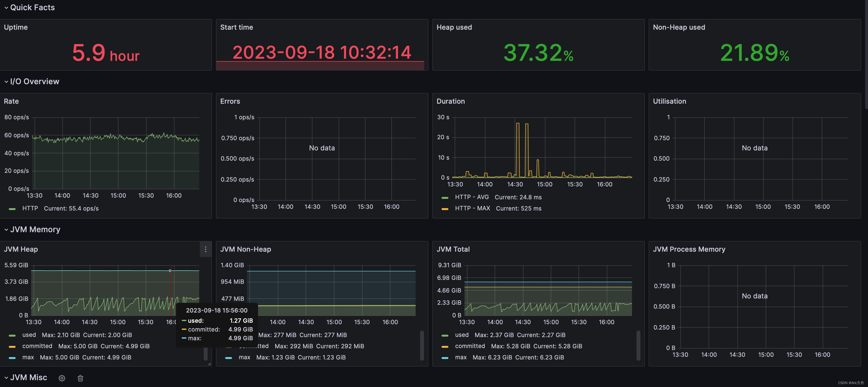Click the 5.9 hour uptime value
Screen dimensions: 868x387
tap(106, 53)
